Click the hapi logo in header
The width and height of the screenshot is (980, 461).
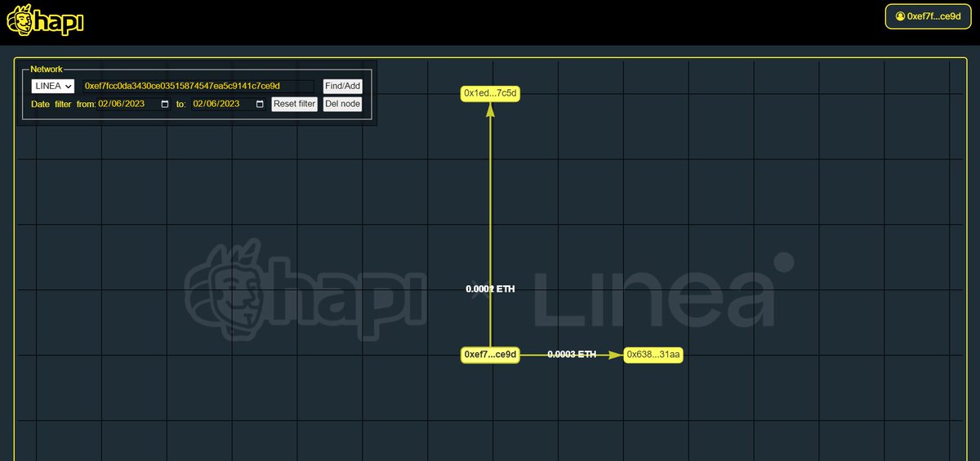45,21
